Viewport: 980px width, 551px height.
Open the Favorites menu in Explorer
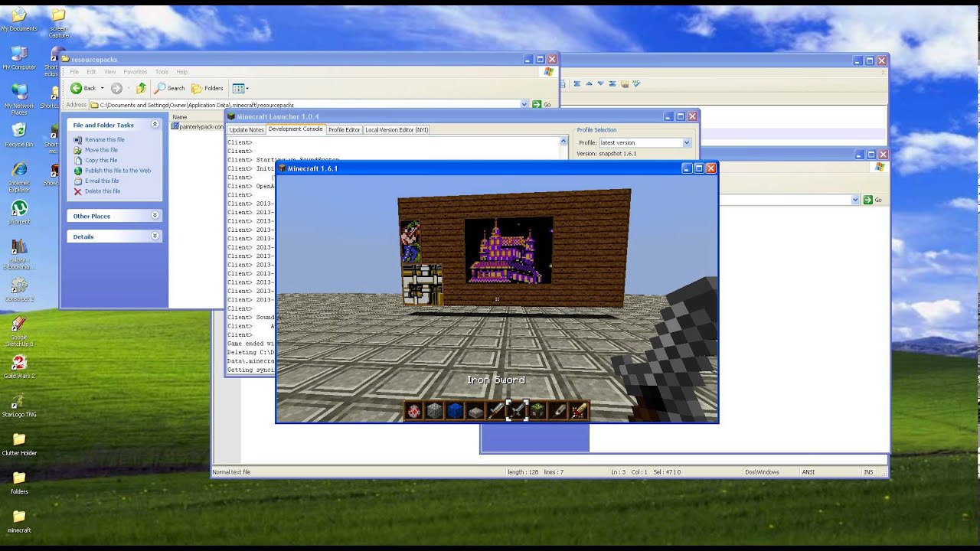[136, 72]
